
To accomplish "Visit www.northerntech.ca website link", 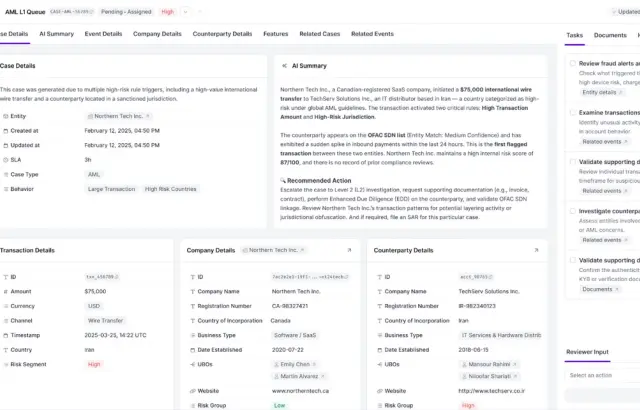I will point(300,391).
